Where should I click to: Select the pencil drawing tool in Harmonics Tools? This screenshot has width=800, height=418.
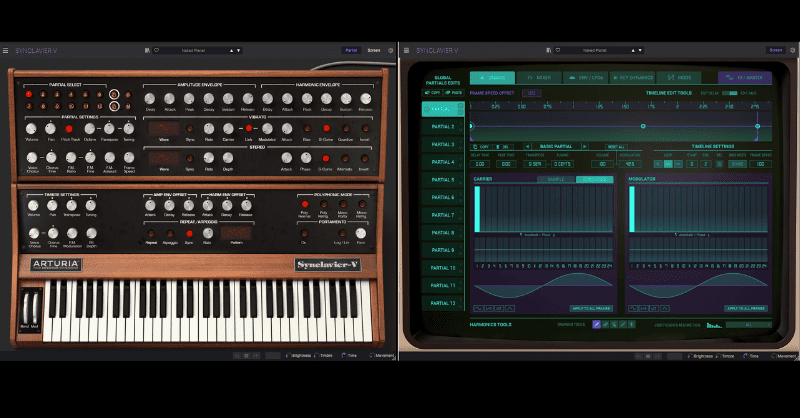[596, 324]
